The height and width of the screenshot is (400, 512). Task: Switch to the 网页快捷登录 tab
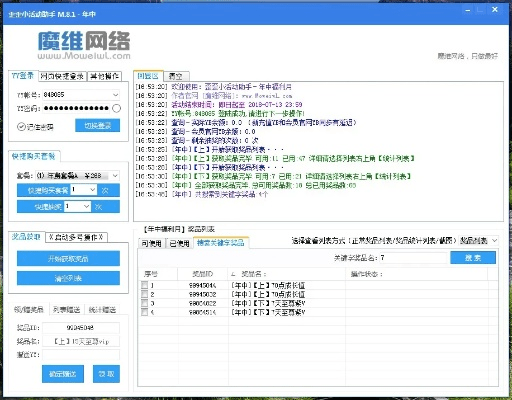click(x=62, y=76)
